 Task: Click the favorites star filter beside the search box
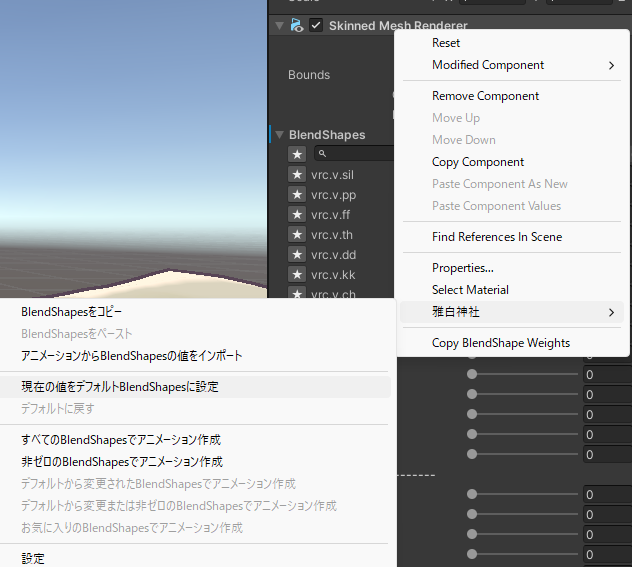click(297, 154)
